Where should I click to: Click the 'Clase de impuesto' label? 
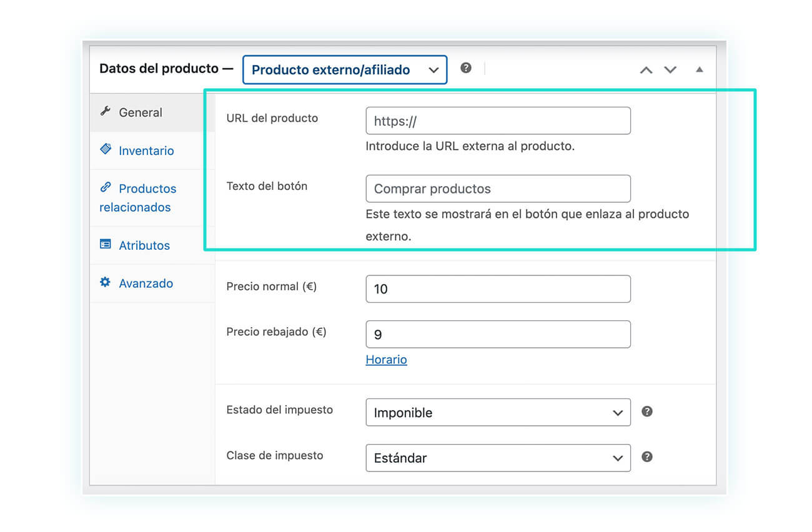click(x=275, y=455)
